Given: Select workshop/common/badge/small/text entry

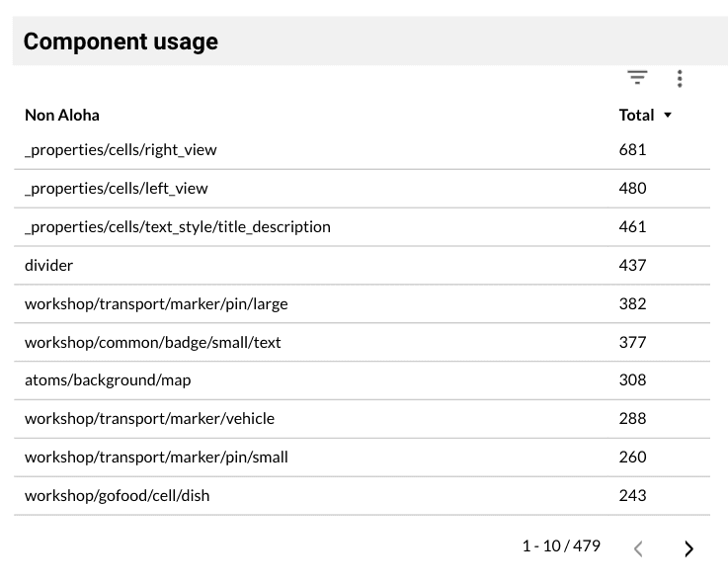Looking at the screenshot, I should coord(153,342).
